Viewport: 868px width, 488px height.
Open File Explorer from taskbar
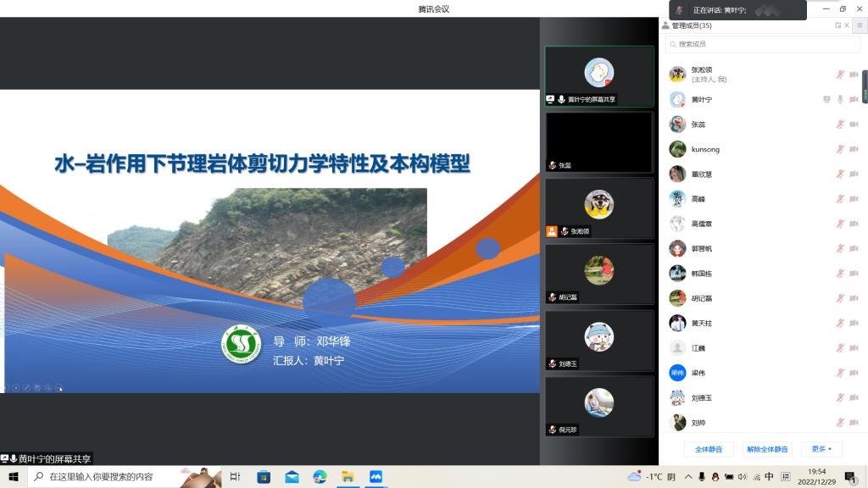point(348,476)
